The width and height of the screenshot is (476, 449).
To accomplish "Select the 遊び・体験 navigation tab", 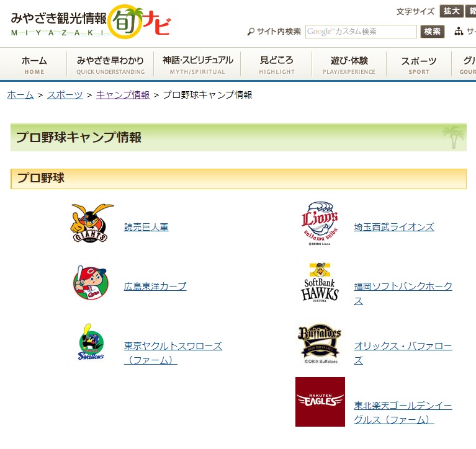I will point(349,64).
